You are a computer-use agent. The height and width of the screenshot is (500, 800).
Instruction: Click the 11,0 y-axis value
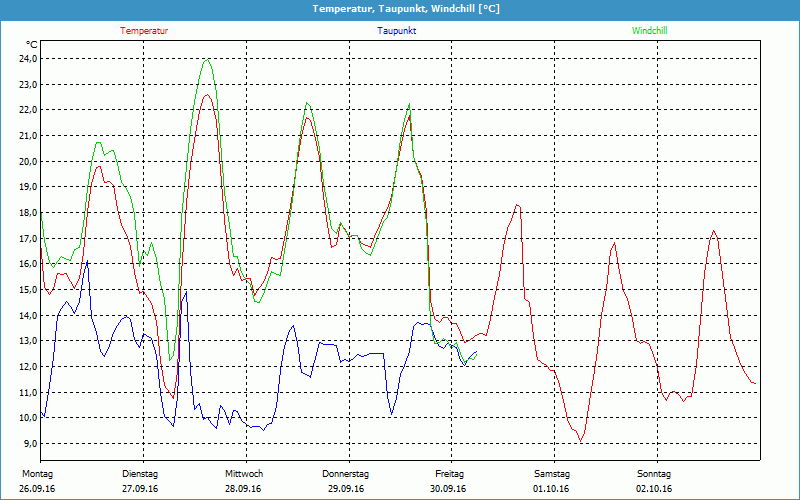click(x=29, y=392)
